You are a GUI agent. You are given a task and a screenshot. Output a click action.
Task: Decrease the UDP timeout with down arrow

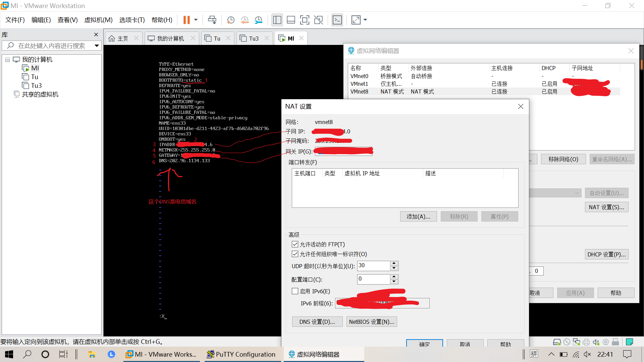coord(394,268)
